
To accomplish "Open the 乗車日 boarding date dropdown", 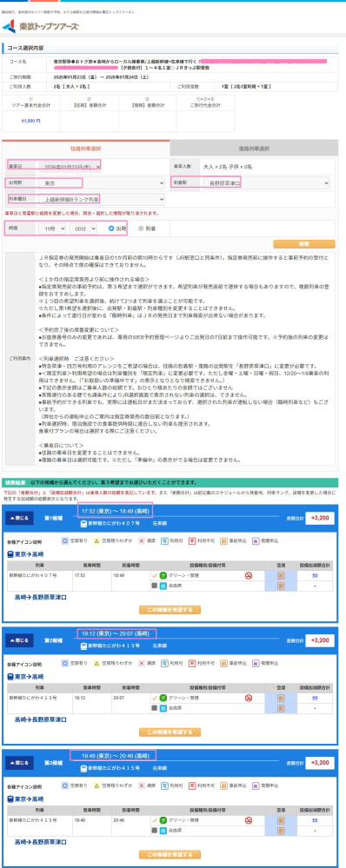I will [70, 166].
